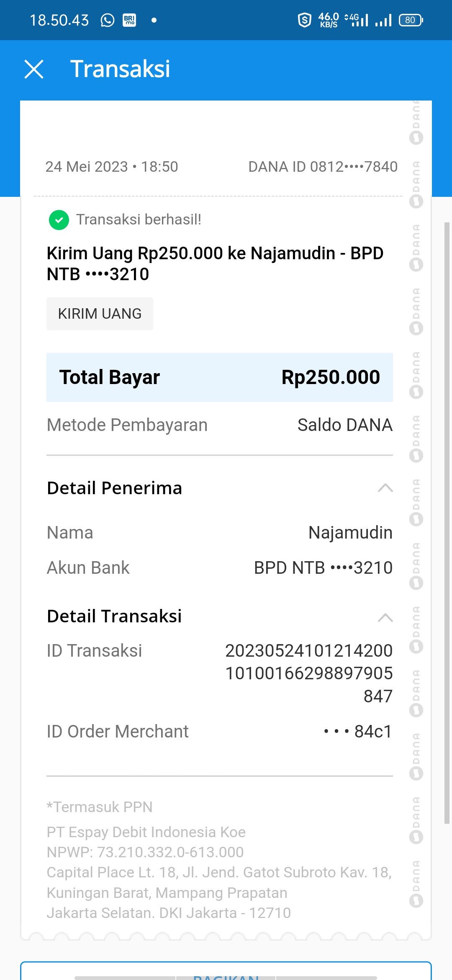452x980 pixels.
Task: Tap the KIRIM UANG tag
Action: [100, 314]
